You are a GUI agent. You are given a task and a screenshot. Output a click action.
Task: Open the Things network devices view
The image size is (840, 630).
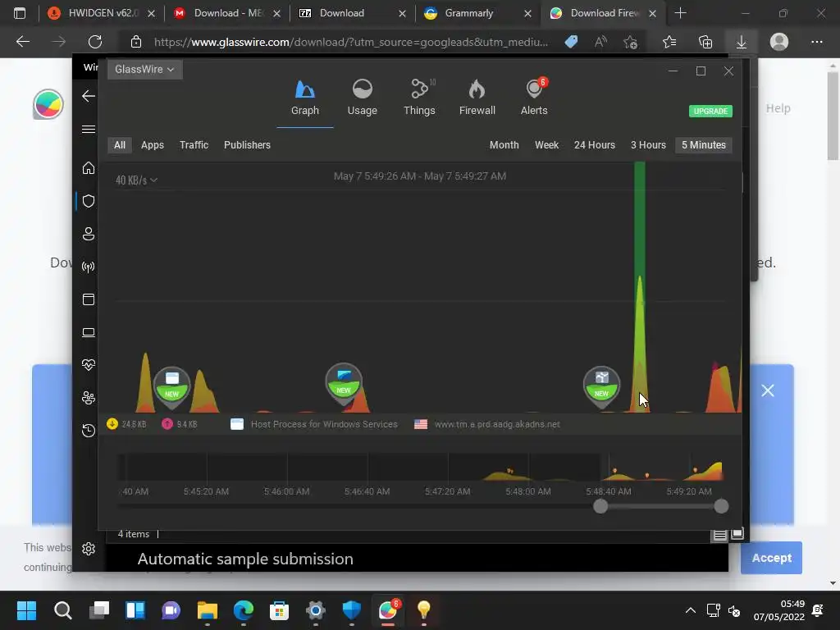pos(419,98)
